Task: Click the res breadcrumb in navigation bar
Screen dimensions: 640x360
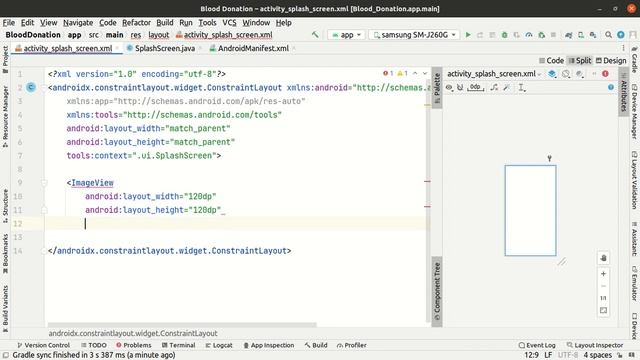Action: coord(136,35)
